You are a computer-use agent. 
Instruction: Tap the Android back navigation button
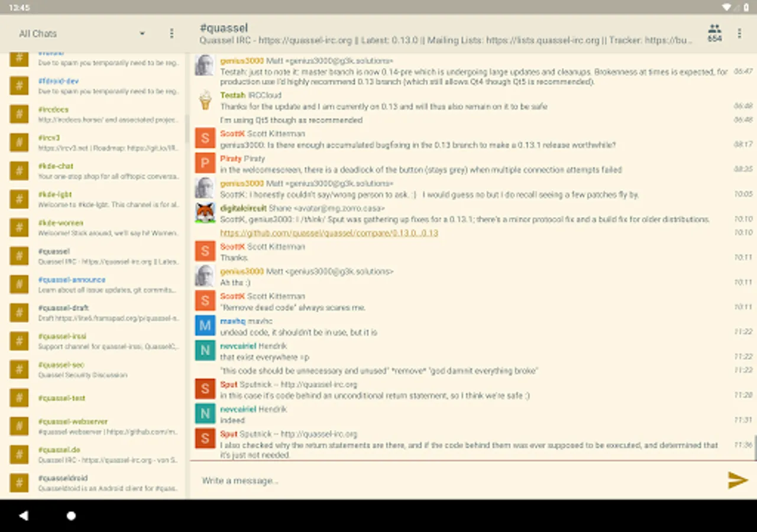pyautogui.click(x=24, y=515)
